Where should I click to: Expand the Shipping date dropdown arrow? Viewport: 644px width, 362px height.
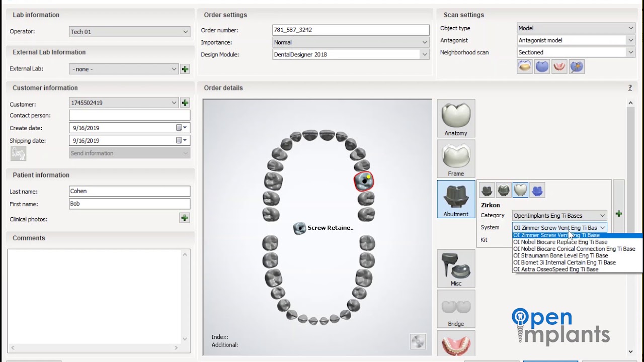185,140
